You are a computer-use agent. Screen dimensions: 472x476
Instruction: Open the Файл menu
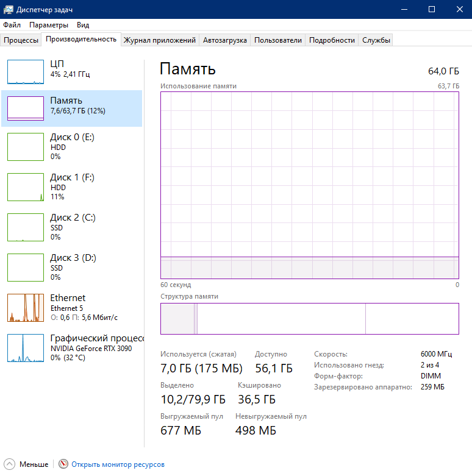tap(12, 25)
